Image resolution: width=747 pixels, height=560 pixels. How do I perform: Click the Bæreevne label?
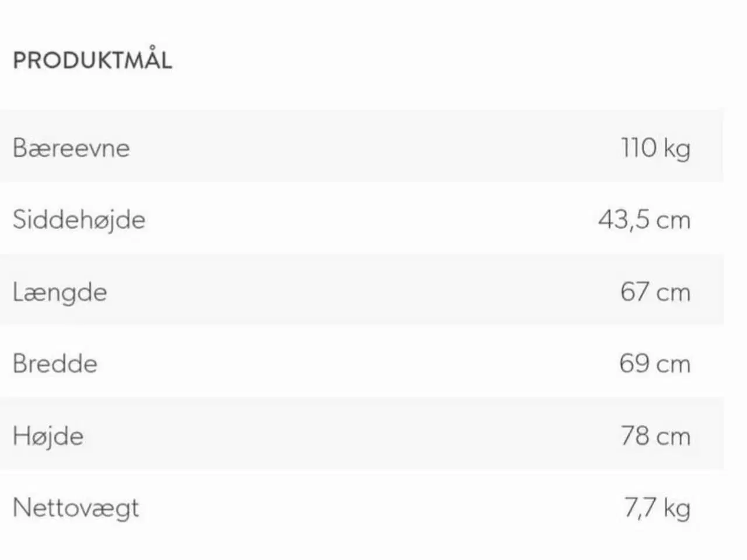[71, 148]
